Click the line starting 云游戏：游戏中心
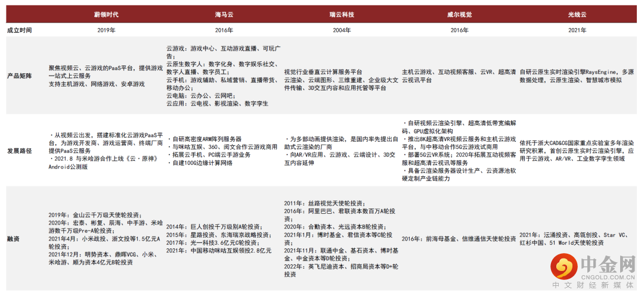The width and height of the screenshot is (644, 296). pos(224,52)
